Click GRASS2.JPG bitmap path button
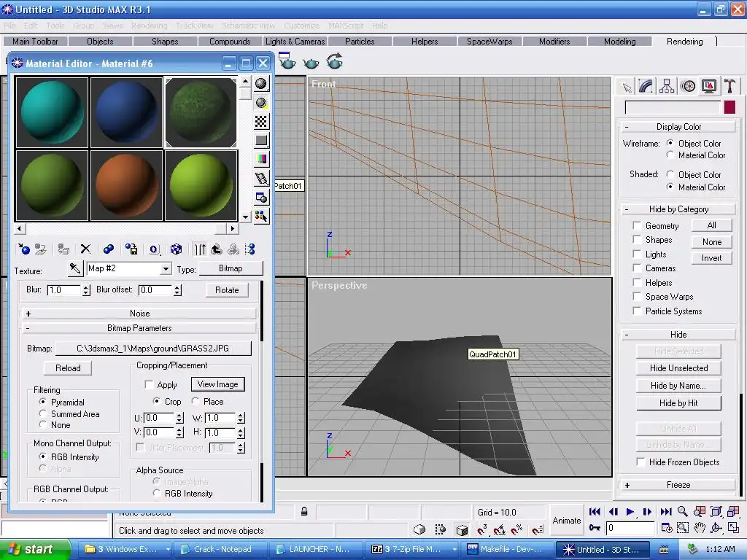Screen dimensions: 747x560 [x=153, y=348]
